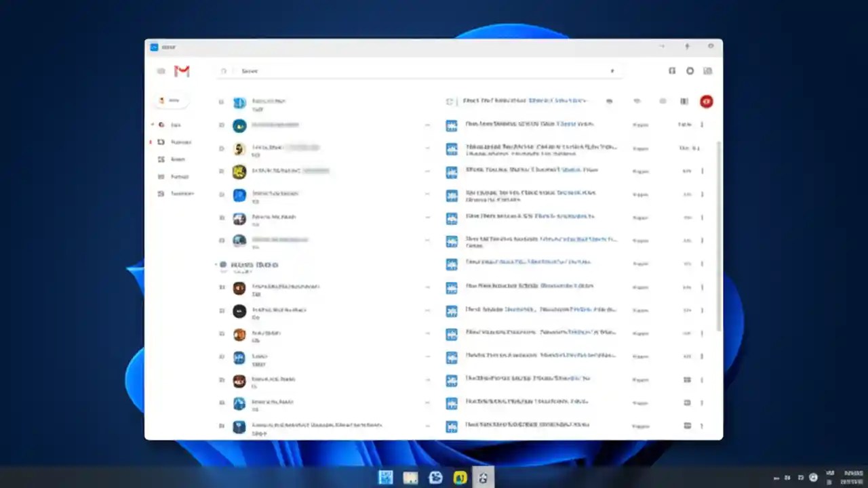Screen dimensions: 868x488
Task: Open the profile avatar in the top right
Action: tap(706, 101)
